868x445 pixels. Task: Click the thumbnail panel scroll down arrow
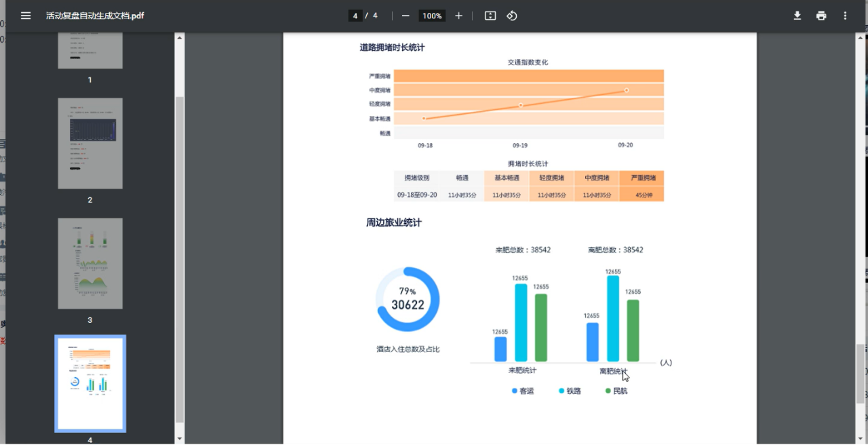[x=180, y=439]
